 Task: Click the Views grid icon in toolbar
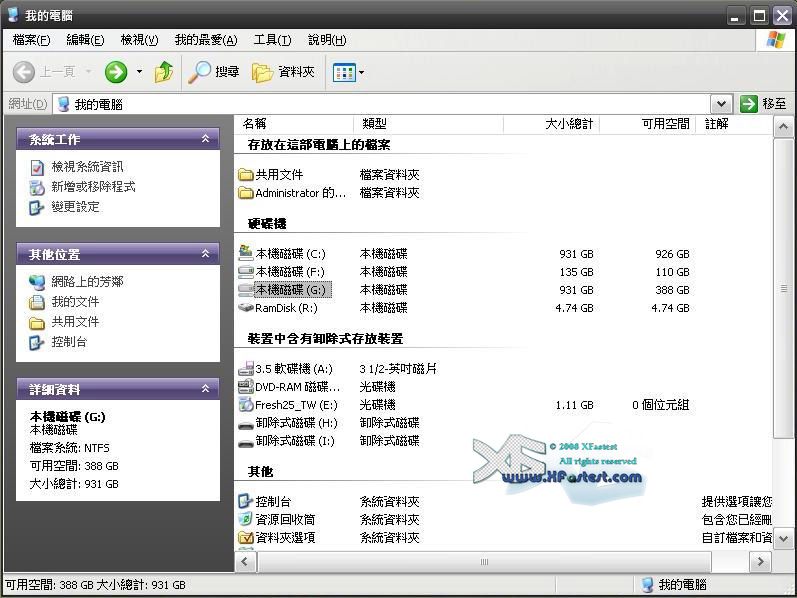pyautogui.click(x=344, y=73)
